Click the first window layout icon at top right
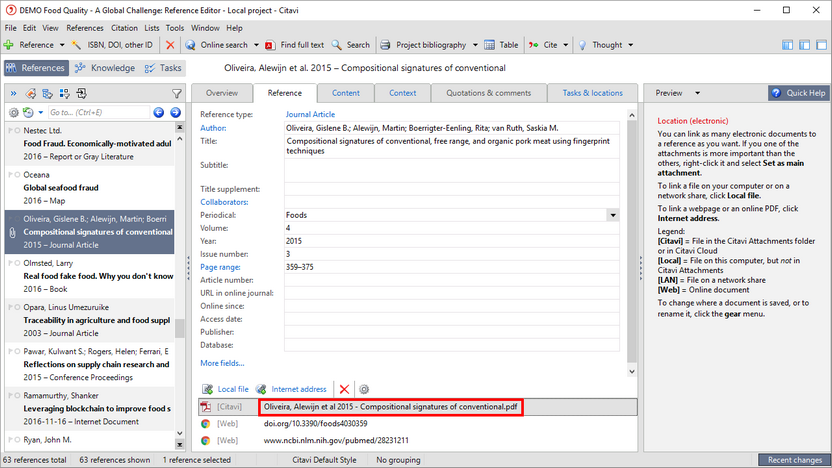 (787, 45)
